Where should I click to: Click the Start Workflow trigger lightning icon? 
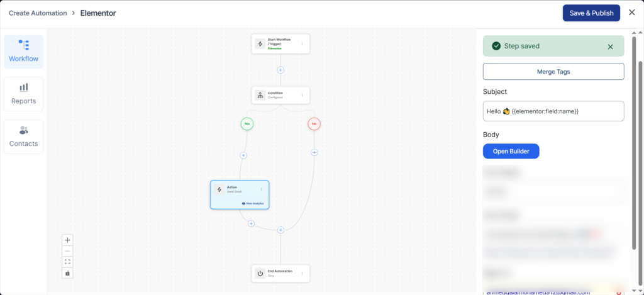(260, 44)
